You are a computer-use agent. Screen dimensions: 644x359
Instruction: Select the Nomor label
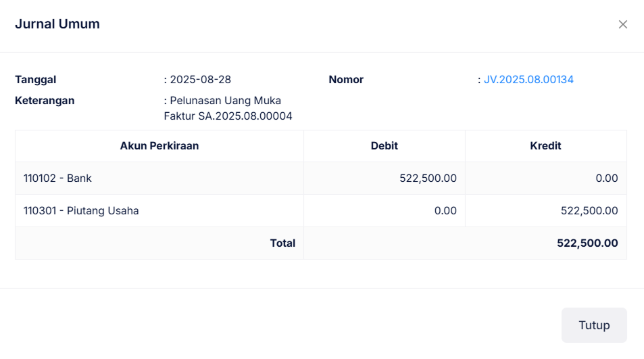click(346, 80)
